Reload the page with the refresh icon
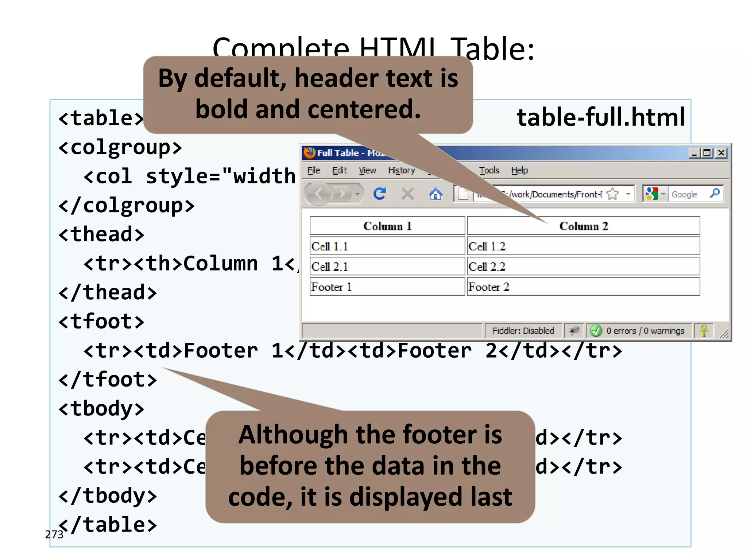 coord(380,194)
